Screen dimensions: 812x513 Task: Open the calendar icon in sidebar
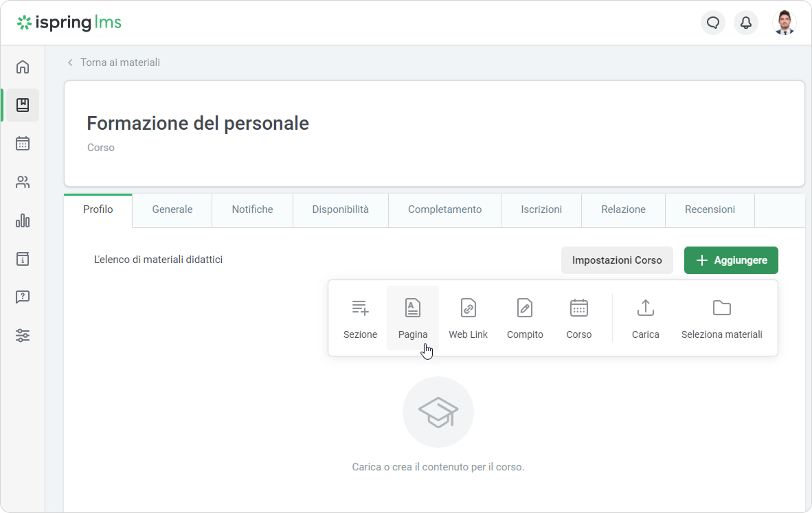click(23, 144)
